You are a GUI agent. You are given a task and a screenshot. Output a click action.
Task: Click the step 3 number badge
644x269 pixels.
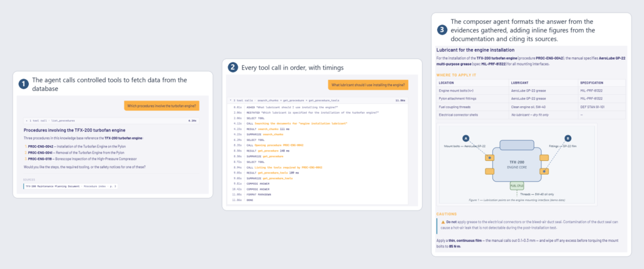tap(441, 30)
